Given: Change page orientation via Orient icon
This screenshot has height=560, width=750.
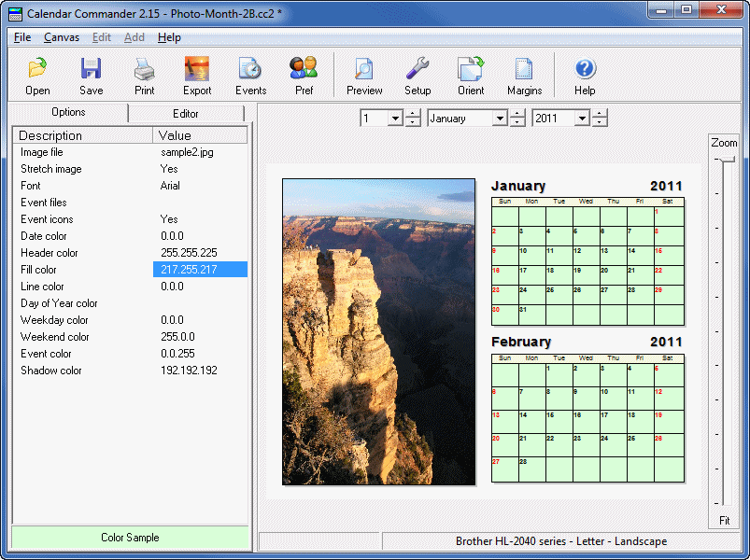Looking at the screenshot, I should click(470, 75).
